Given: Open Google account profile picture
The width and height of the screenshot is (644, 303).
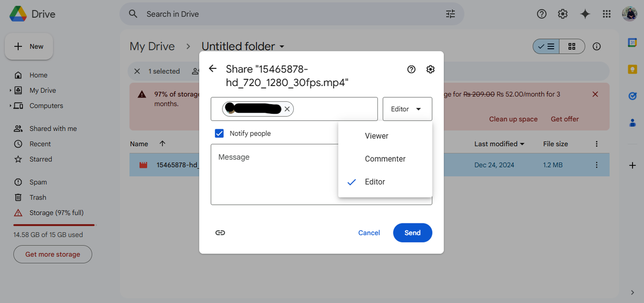Looking at the screenshot, I should click(x=629, y=14).
